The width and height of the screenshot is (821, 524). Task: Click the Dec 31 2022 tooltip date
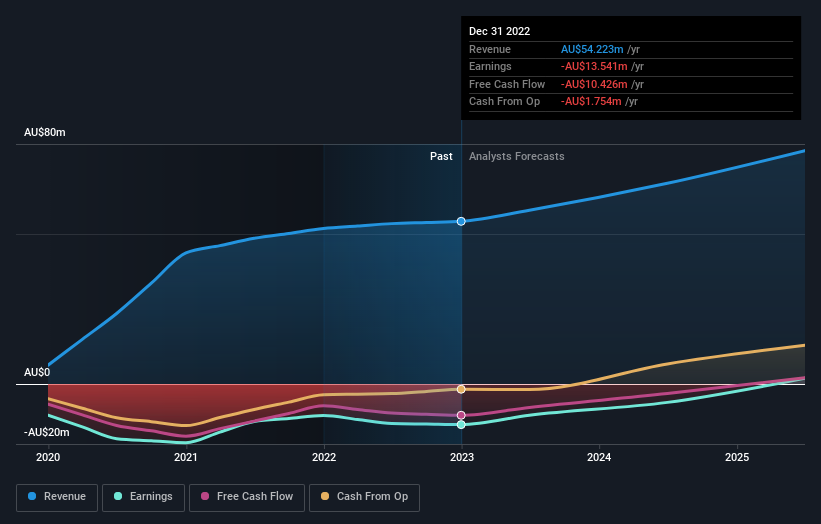(x=500, y=31)
